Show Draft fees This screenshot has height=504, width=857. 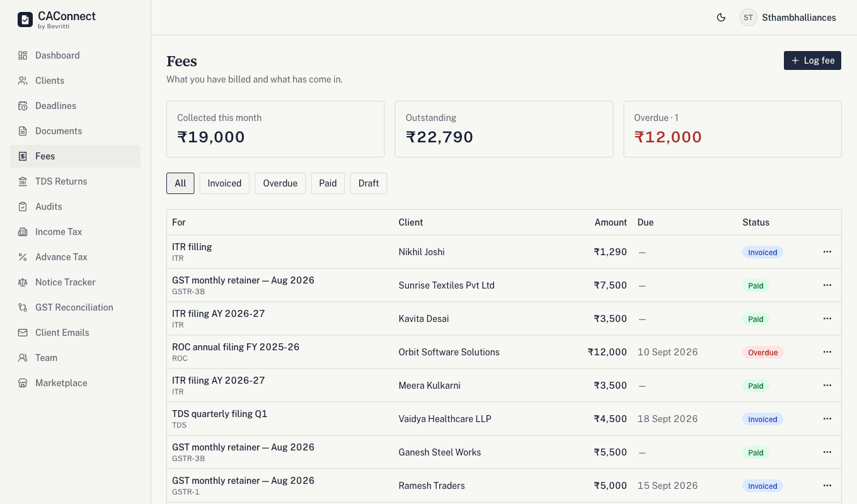point(369,183)
